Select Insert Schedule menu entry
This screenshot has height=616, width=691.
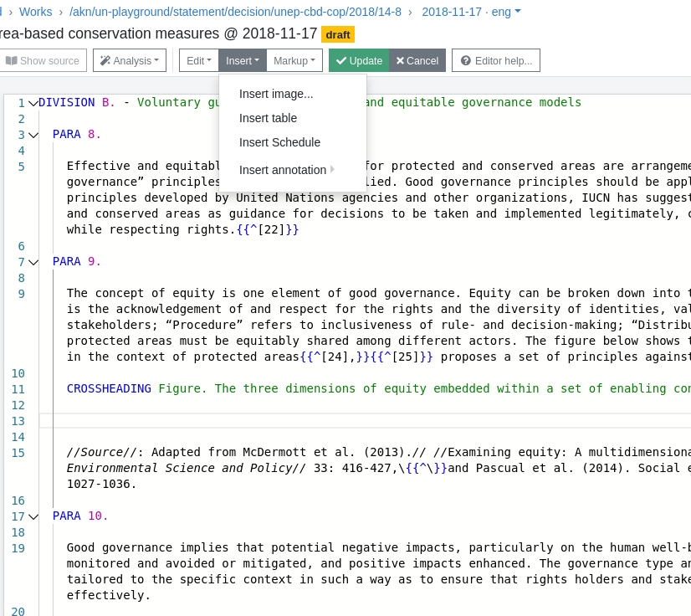pyautogui.click(x=279, y=142)
